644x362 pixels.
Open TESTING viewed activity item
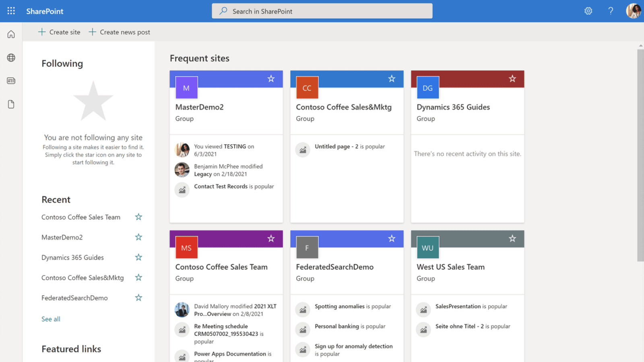224,150
